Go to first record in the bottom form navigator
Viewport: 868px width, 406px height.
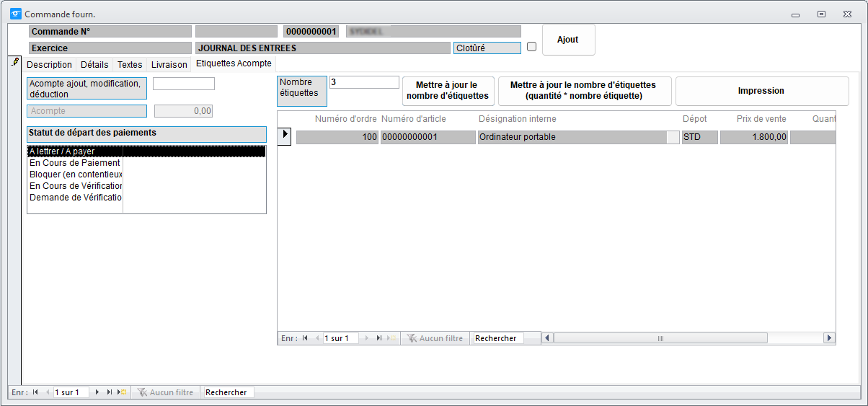pos(35,392)
